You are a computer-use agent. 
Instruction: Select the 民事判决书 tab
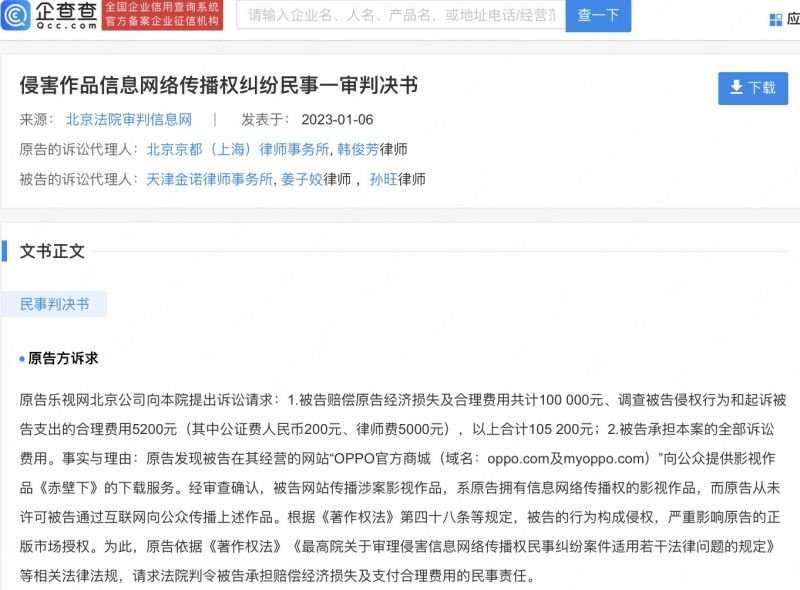pyautogui.click(x=55, y=304)
